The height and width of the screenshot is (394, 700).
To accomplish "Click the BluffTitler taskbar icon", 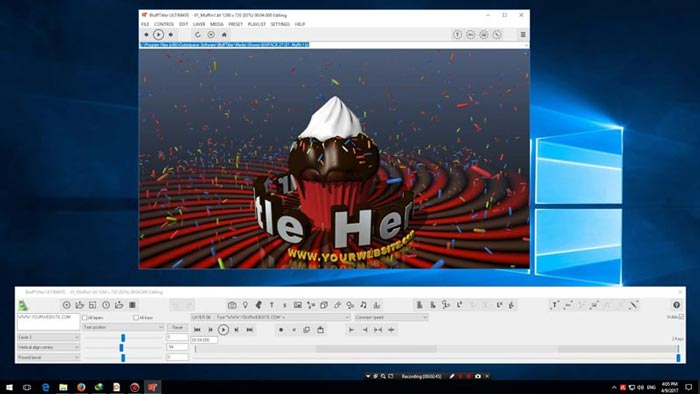I will 152,387.
